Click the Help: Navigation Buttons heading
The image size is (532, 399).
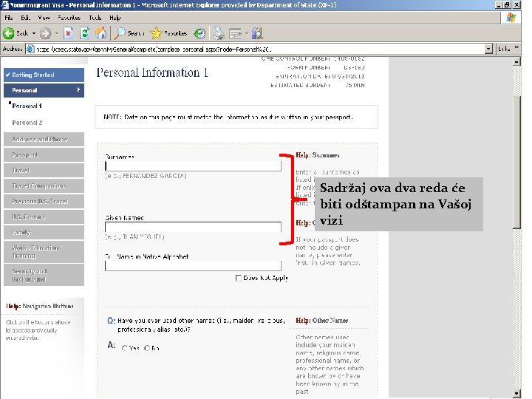pyautogui.click(x=40, y=306)
